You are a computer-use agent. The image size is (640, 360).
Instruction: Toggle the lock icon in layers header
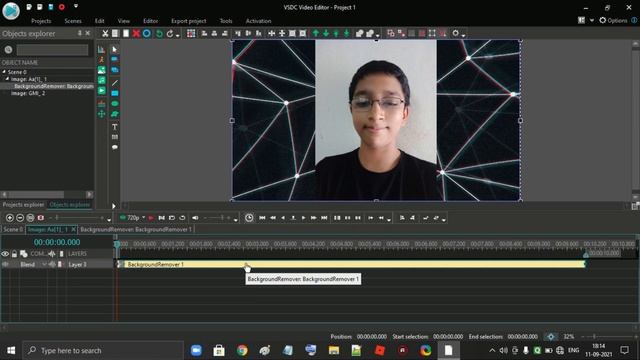tap(14, 254)
